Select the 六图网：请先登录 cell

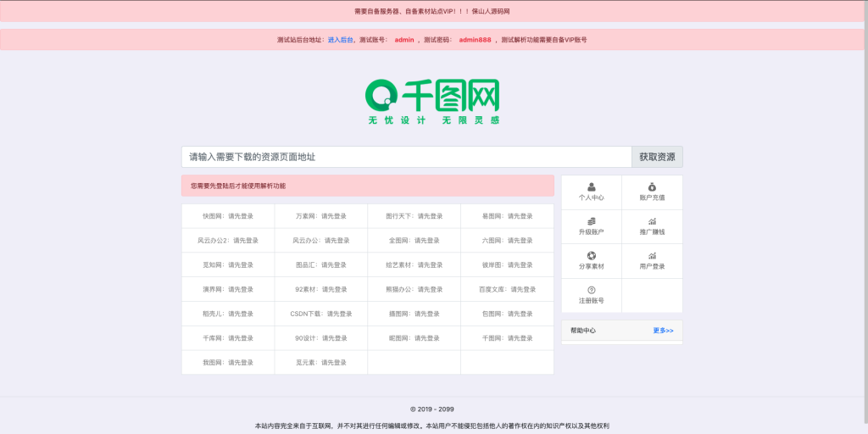(x=507, y=240)
